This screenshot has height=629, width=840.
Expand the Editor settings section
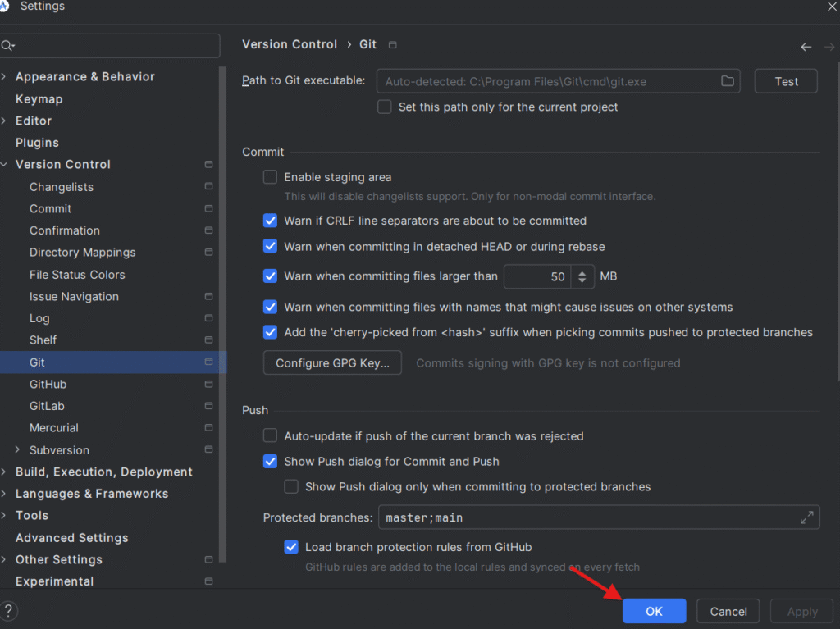point(4,121)
